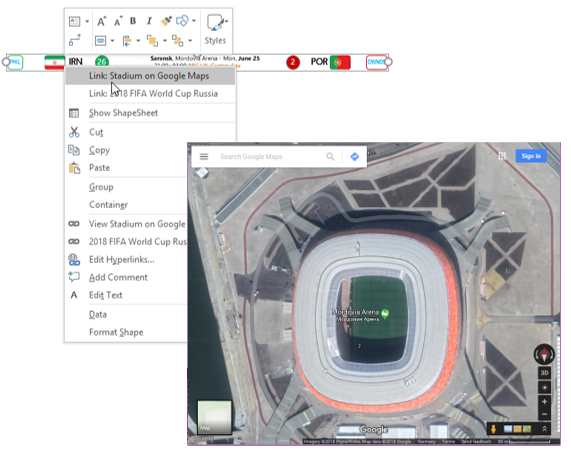
Task: Toggle the 3D view button
Action: point(544,373)
